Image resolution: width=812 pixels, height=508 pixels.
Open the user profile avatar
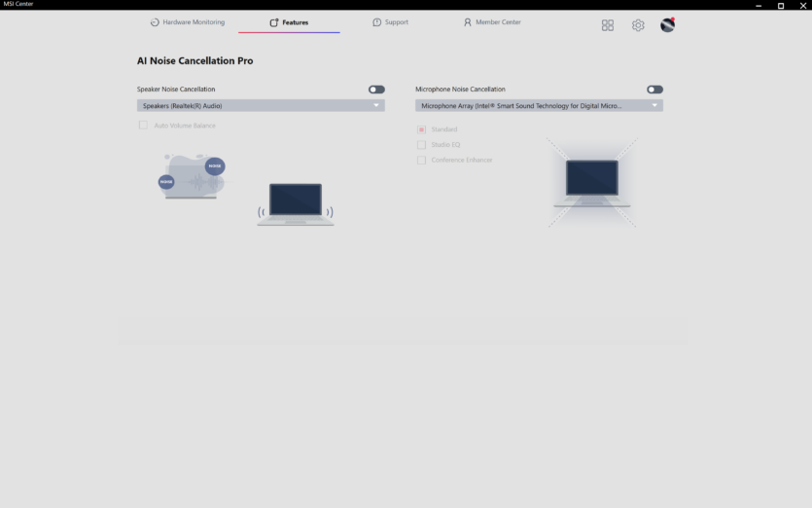[667, 25]
